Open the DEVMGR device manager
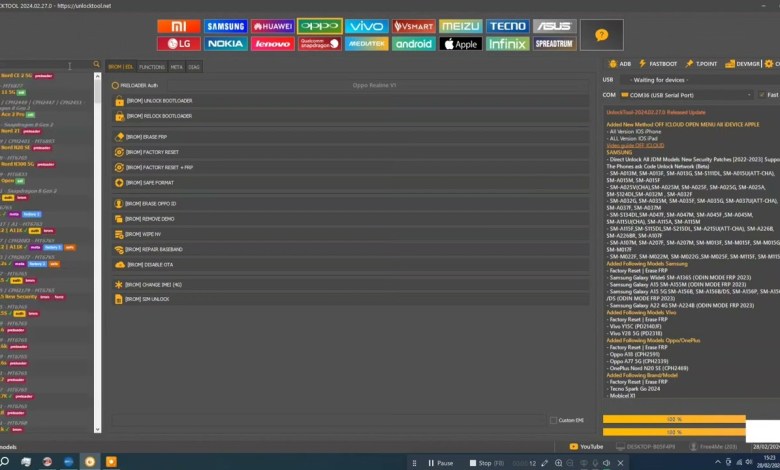 coord(743,64)
